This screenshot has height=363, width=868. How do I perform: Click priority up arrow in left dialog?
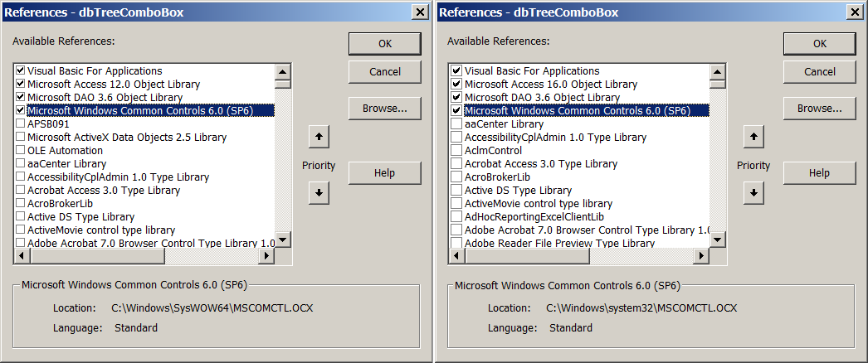(x=319, y=137)
